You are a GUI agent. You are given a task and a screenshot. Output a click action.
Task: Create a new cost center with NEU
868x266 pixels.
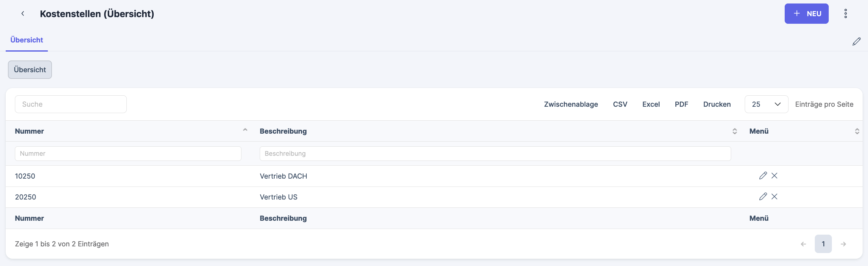pyautogui.click(x=806, y=14)
